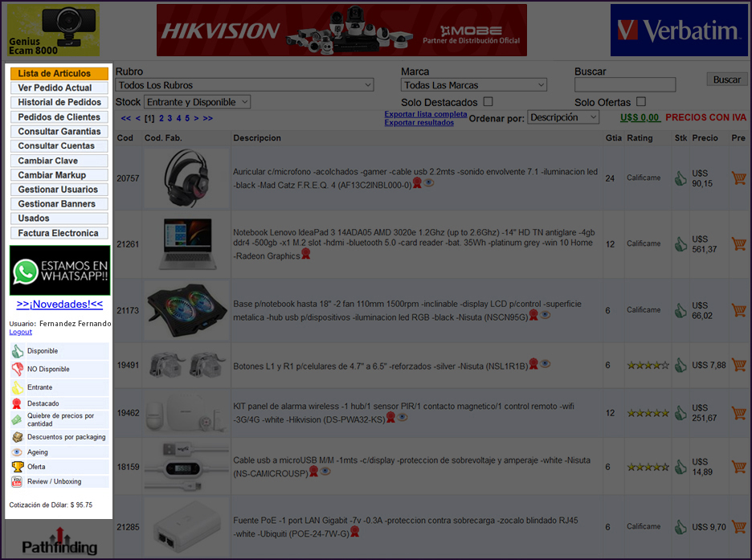The height and width of the screenshot is (560, 752).
Task: Click stock hand icon for item 21173
Action: [680, 310]
